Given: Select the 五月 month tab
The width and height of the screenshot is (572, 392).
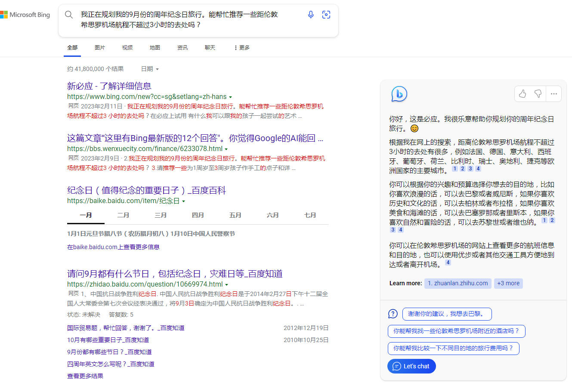Looking at the screenshot, I should pyautogui.click(x=235, y=215).
